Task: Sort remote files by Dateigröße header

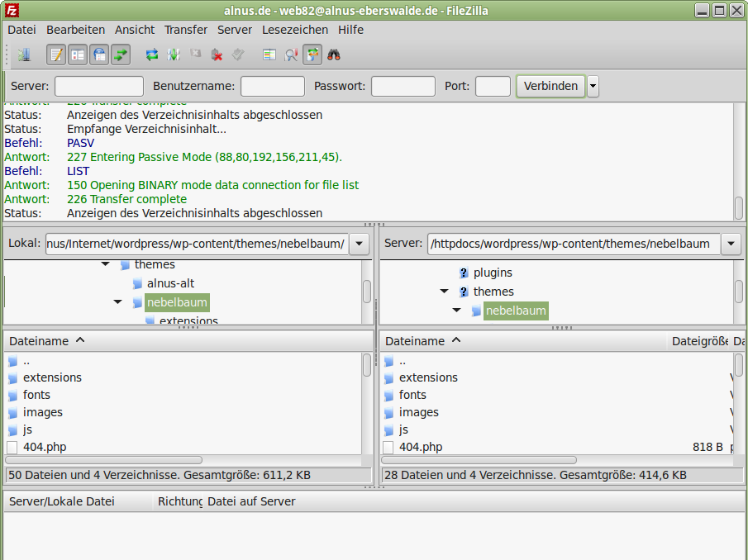Action: pyautogui.click(x=698, y=341)
